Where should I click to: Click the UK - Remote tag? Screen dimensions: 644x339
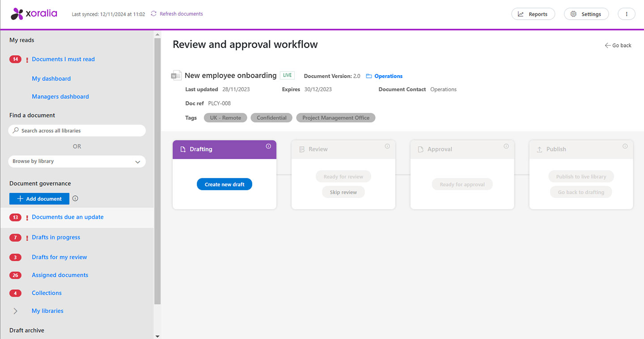225,118
